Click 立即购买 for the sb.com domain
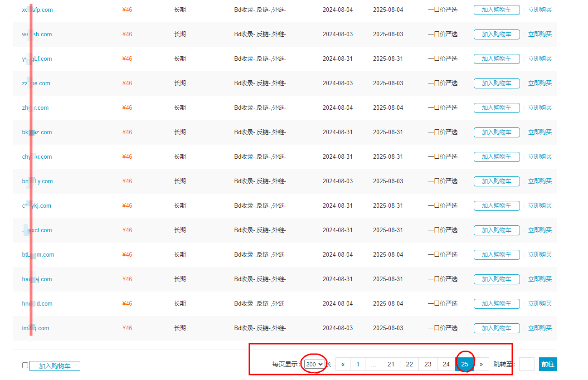This screenshot has height=380, width=588. (x=540, y=34)
